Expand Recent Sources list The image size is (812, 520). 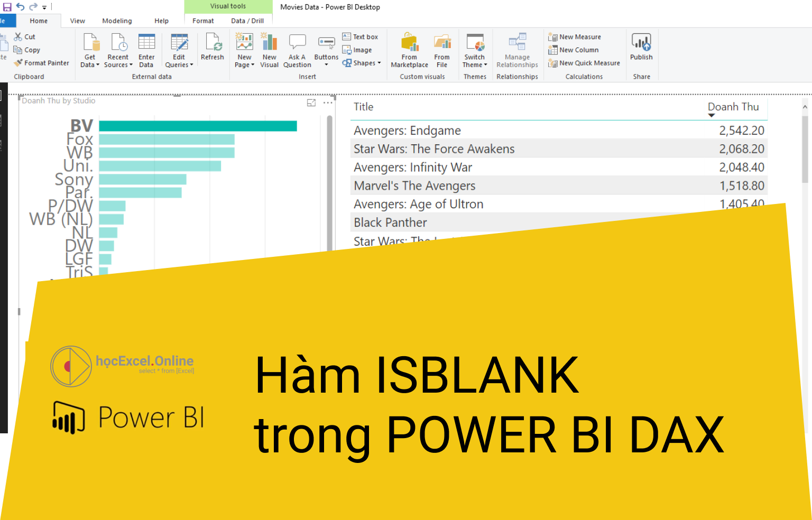pos(118,51)
